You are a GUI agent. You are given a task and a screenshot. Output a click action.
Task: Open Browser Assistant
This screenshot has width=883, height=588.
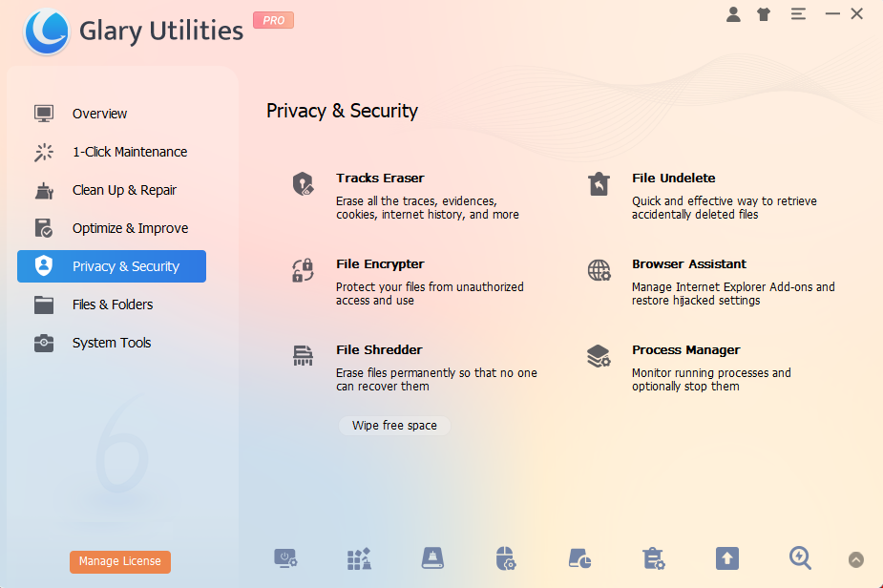click(688, 264)
